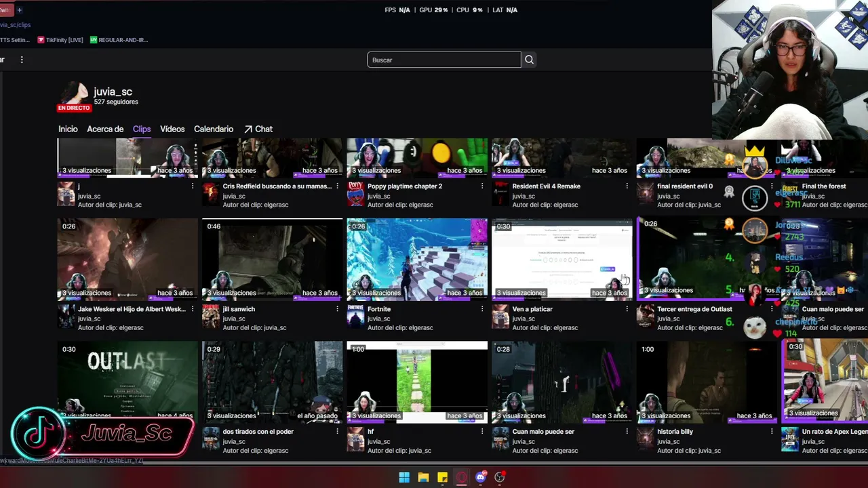Click inside the Buscar search field
Image resolution: width=868 pixels, height=488 pixels.
(x=444, y=60)
